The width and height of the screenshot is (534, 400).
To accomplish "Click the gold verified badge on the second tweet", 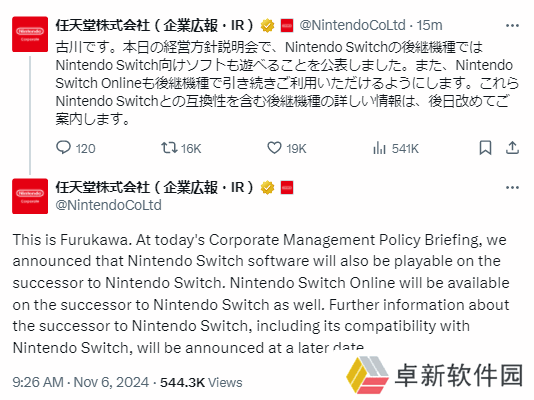I will [267, 188].
